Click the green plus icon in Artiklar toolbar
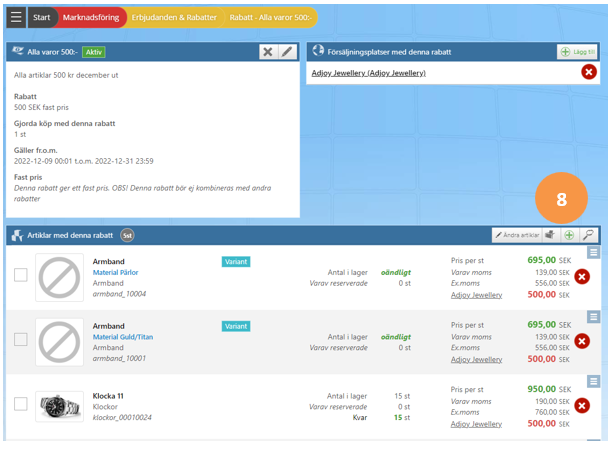Viewport: 612px width, 449px height. click(569, 235)
